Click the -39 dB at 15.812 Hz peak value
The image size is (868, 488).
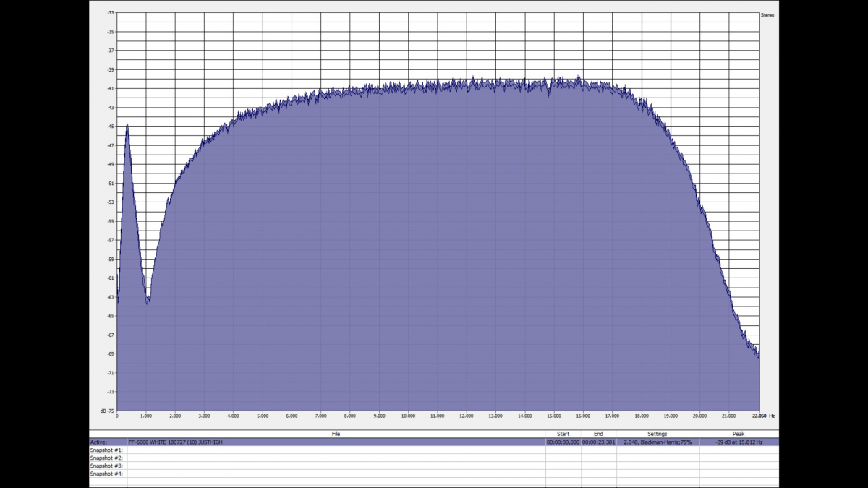[738, 442]
